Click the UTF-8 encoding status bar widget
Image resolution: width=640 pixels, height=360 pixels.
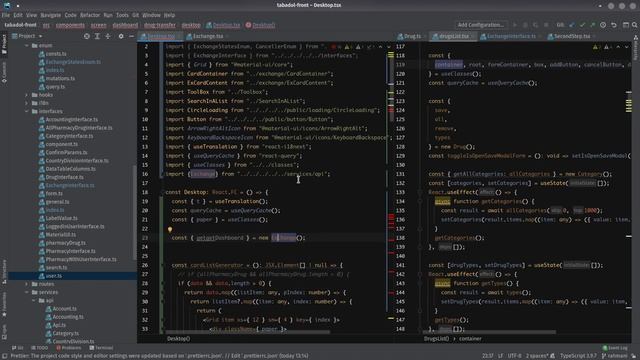click(514, 356)
